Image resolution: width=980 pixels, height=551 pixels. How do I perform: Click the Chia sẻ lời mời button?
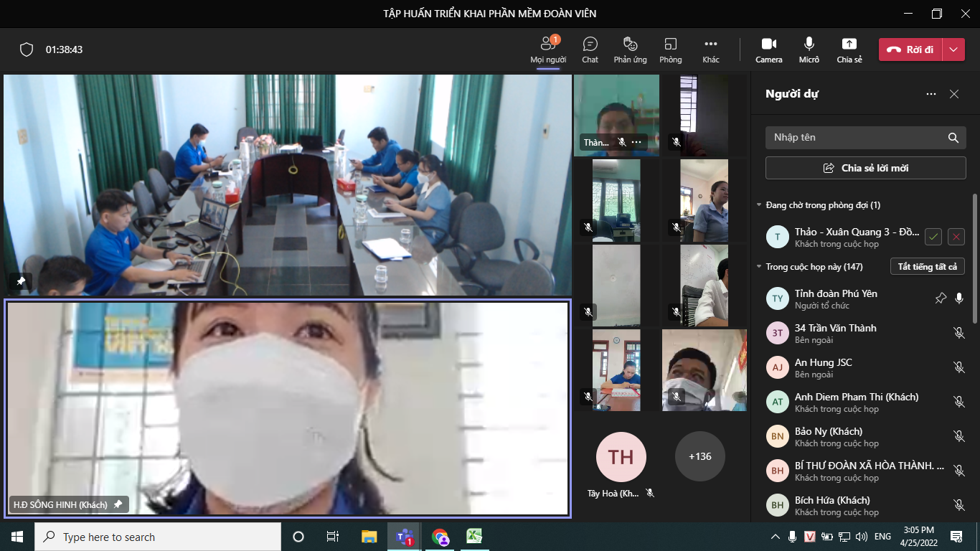tap(865, 168)
